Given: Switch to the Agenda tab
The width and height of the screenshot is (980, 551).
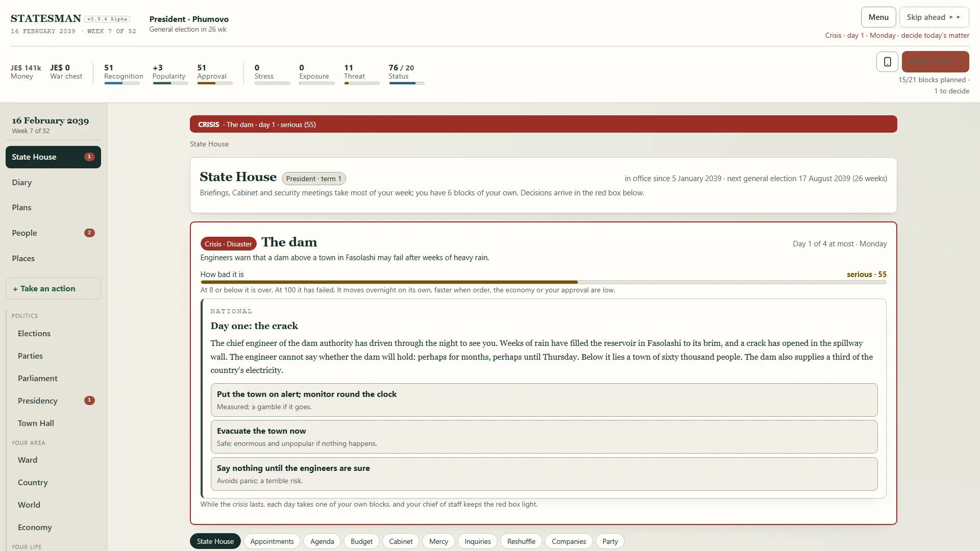Looking at the screenshot, I should tap(322, 541).
